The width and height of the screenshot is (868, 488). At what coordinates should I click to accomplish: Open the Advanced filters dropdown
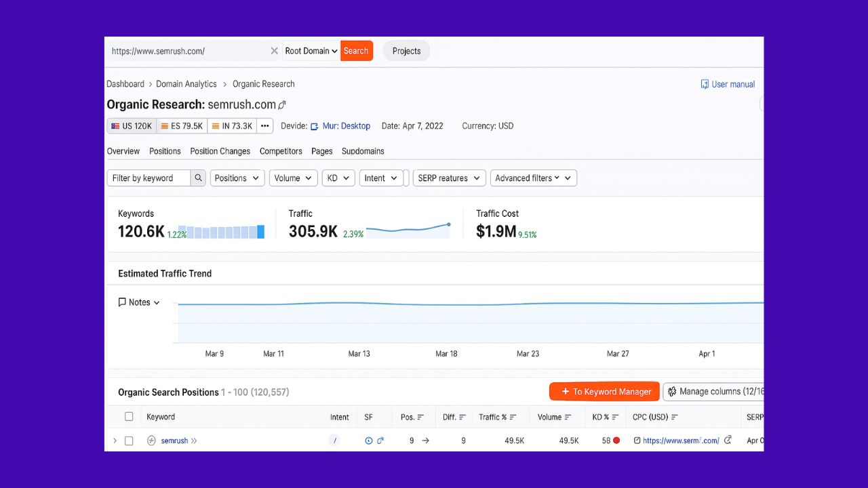534,178
